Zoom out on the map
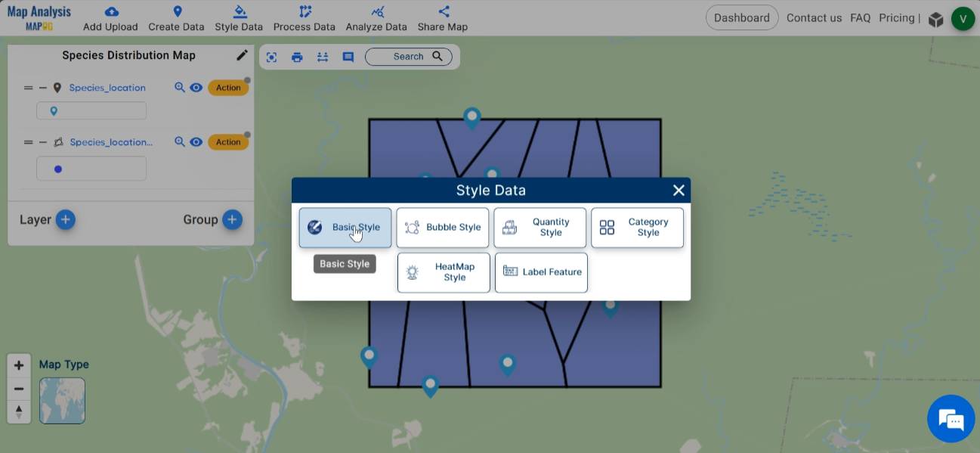Screen dimensions: 980x453 pos(19,389)
